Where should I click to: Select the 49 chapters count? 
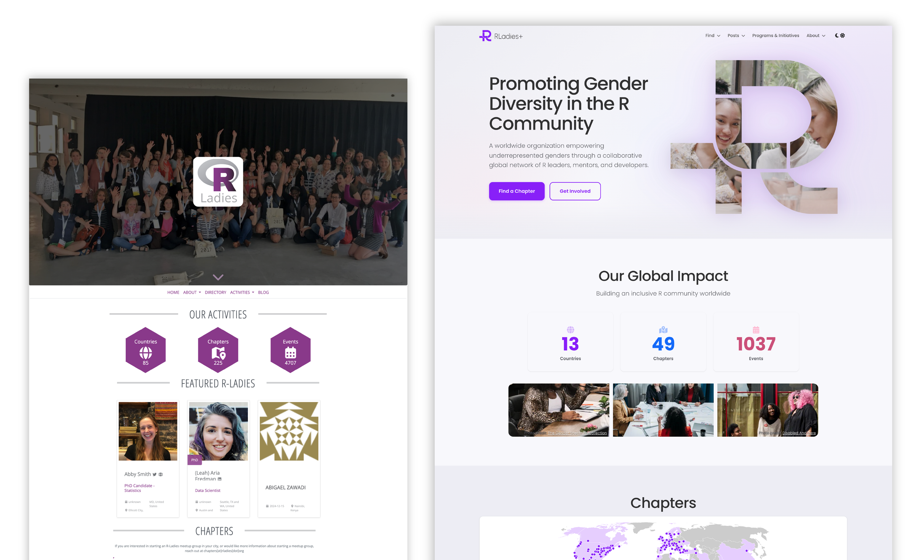[x=663, y=344]
